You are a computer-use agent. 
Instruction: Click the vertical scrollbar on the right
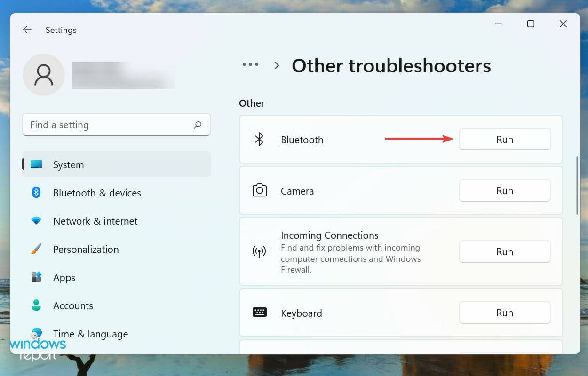pyautogui.click(x=577, y=186)
